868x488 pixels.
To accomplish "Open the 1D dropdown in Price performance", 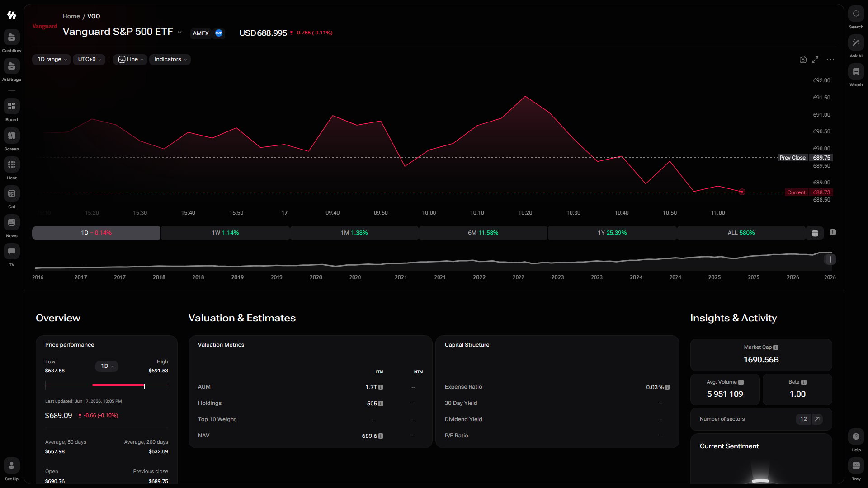I will tap(107, 366).
